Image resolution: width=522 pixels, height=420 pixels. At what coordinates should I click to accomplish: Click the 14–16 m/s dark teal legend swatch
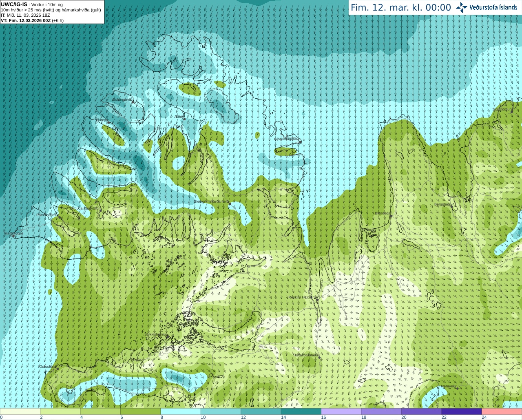tap(301, 411)
